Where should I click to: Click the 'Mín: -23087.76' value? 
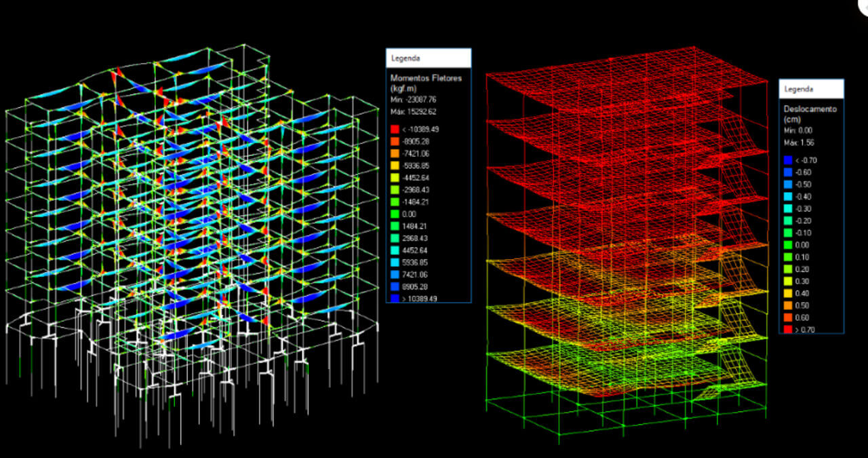pos(412,99)
